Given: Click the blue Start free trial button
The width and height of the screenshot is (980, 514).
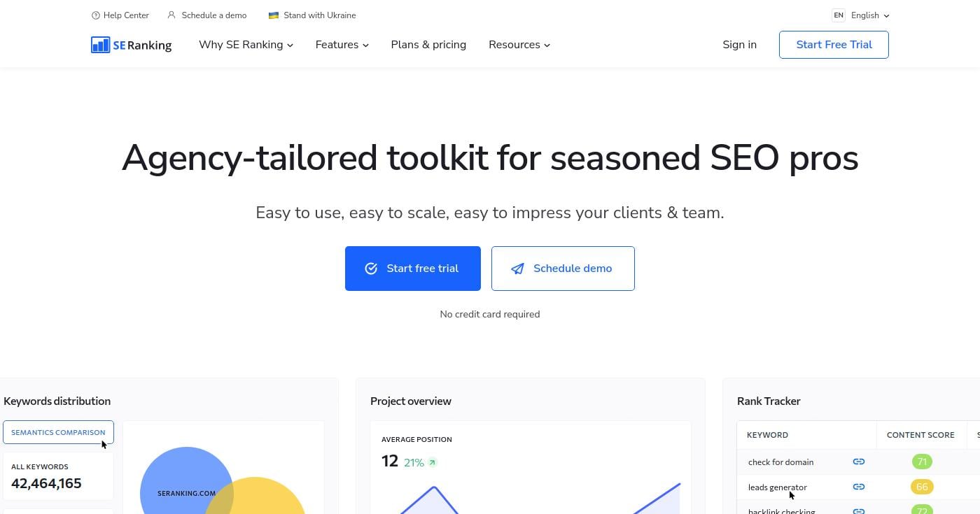Looking at the screenshot, I should coord(412,269).
